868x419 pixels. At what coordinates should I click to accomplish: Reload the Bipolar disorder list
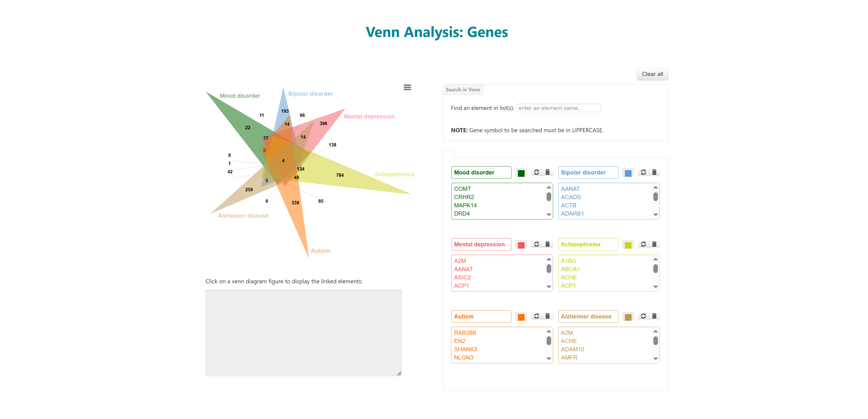(643, 172)
